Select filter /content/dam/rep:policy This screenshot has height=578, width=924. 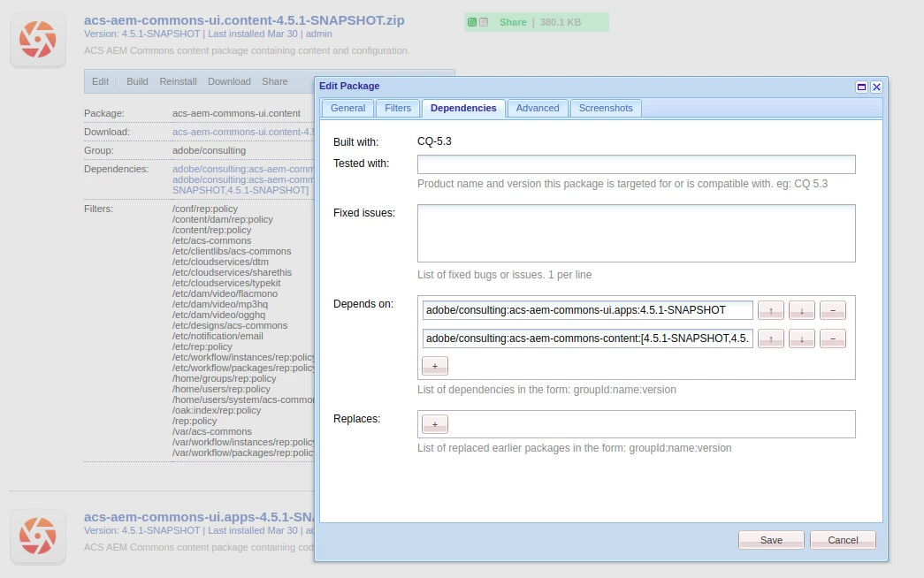pyautogui.click(x=223, y=219)
